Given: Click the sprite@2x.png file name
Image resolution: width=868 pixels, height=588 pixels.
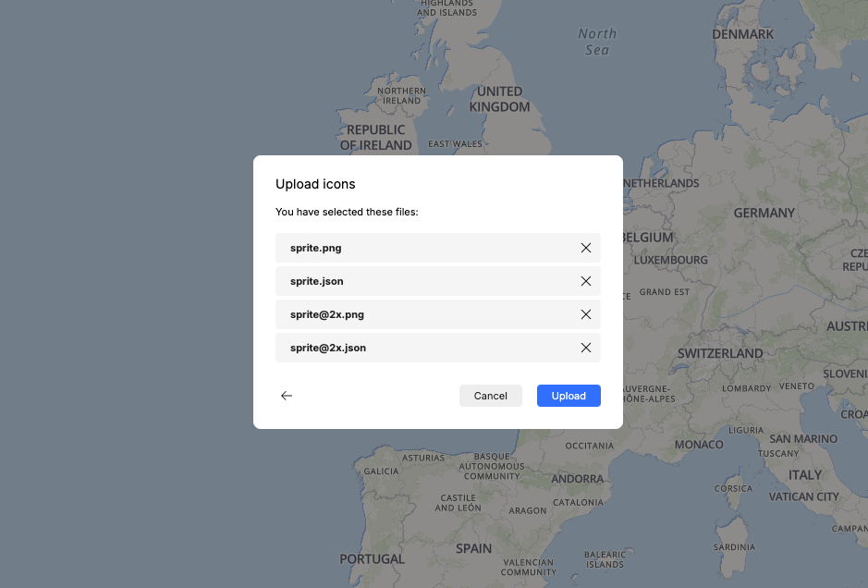Looking at the screenshot, I should (x=327, y=314).
